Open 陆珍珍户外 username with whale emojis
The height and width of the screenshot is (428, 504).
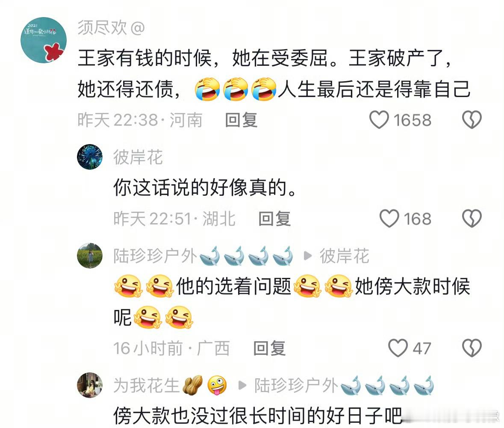(203, 256)
